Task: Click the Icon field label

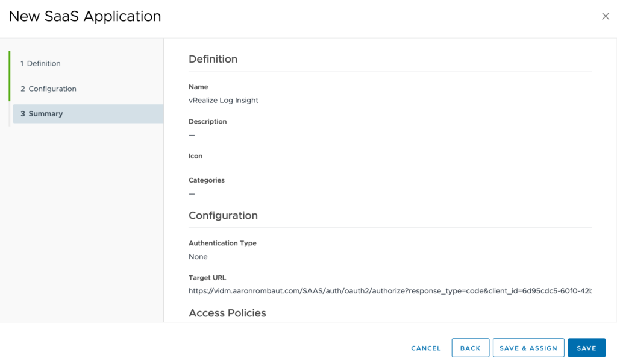Action: point(196,156)
